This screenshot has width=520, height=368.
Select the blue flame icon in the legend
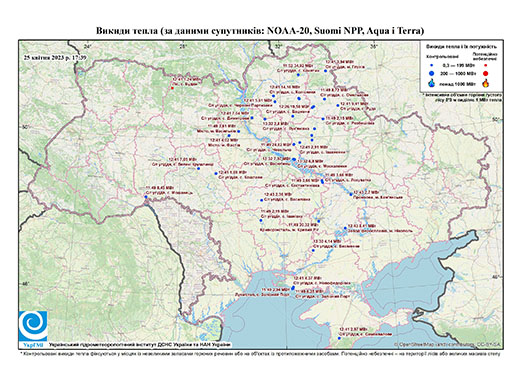(432, 83)
